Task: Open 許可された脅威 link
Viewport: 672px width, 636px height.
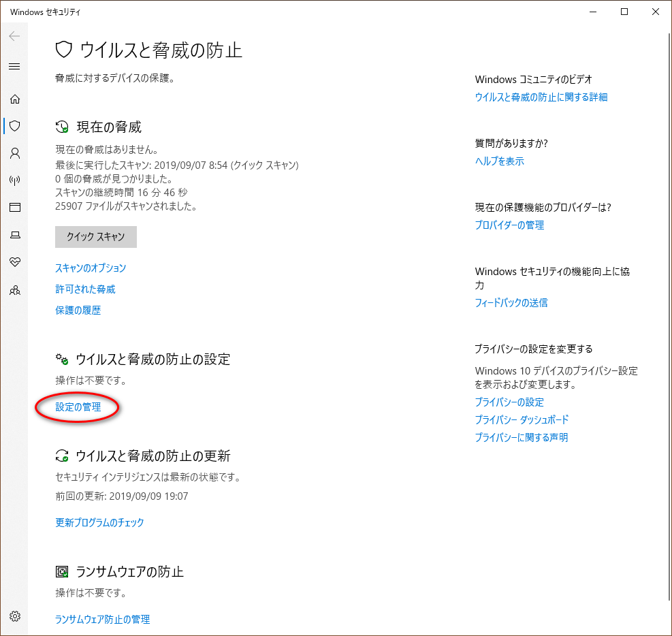Action: click(85, 289)
